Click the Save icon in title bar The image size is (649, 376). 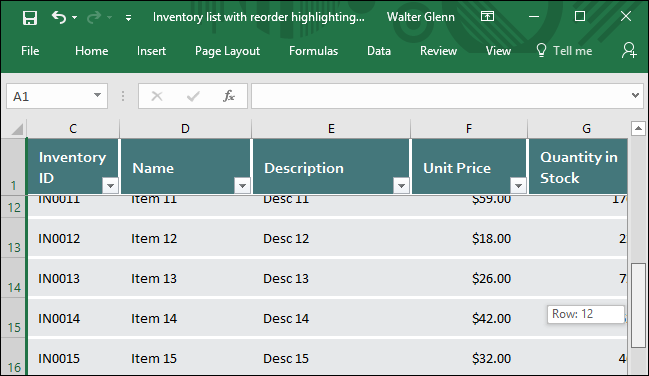pyautogui.click(x=30, y=17)
